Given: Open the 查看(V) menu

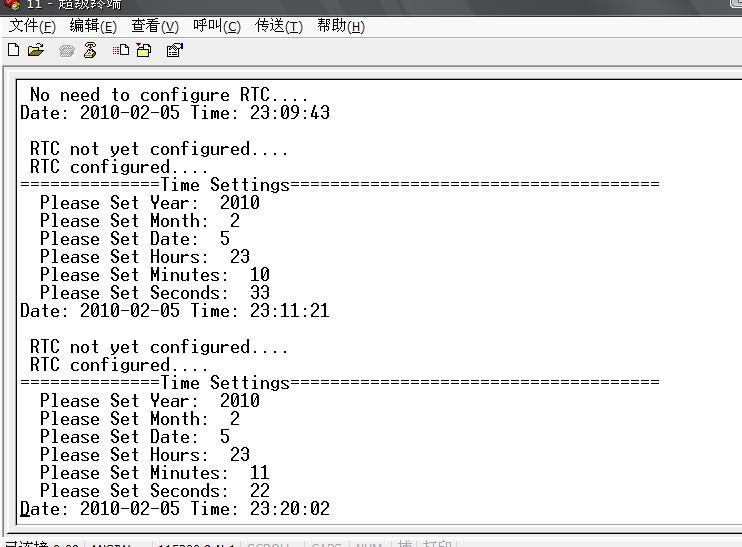Looking at the screenshot, I should [x=155, y=26].
